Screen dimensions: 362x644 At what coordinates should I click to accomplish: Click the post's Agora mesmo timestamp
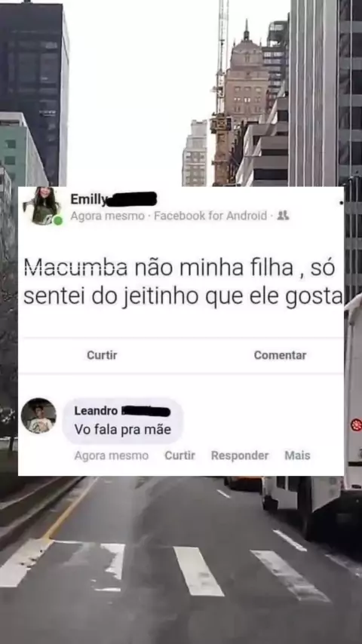107,216
